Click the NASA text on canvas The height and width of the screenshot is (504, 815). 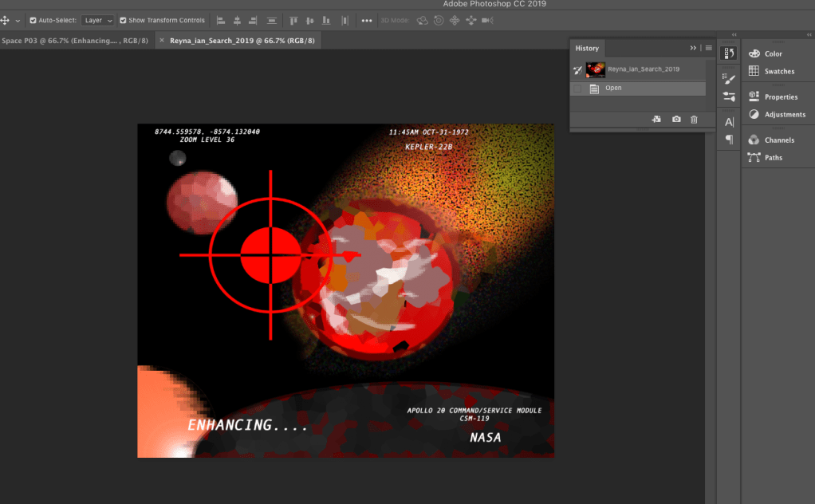(x=486, y=438)
